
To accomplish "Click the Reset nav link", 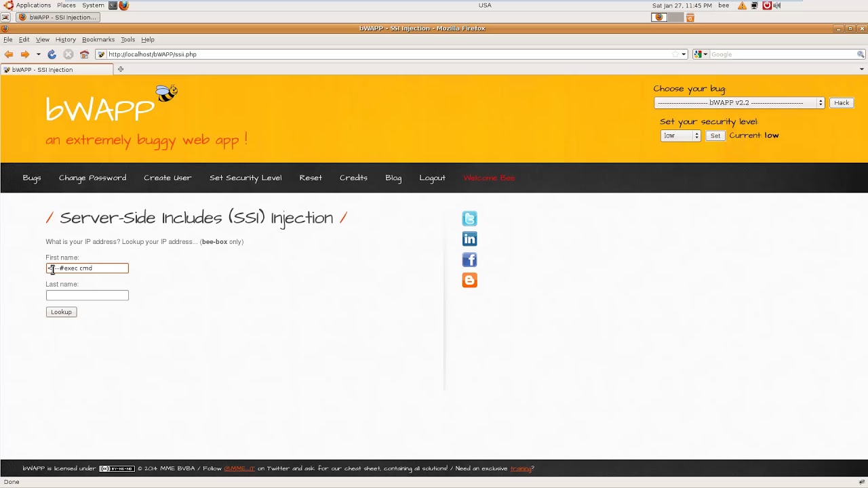I will [x=311, y=178].
